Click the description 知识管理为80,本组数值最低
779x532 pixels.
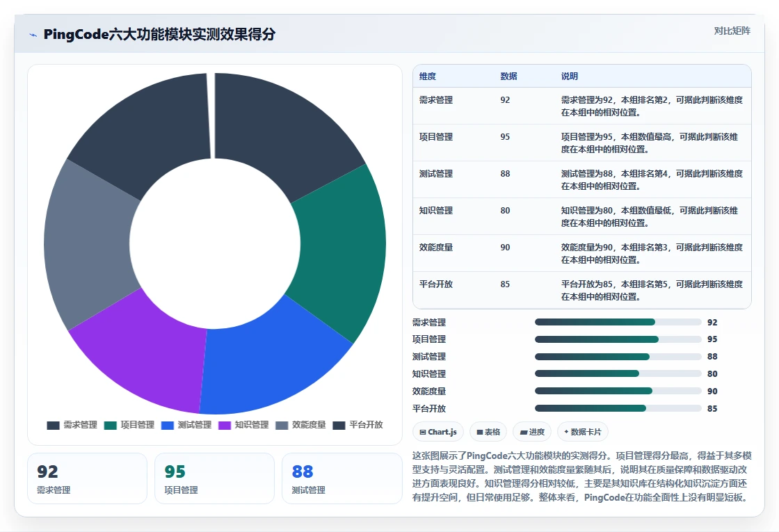pos(650,216)
